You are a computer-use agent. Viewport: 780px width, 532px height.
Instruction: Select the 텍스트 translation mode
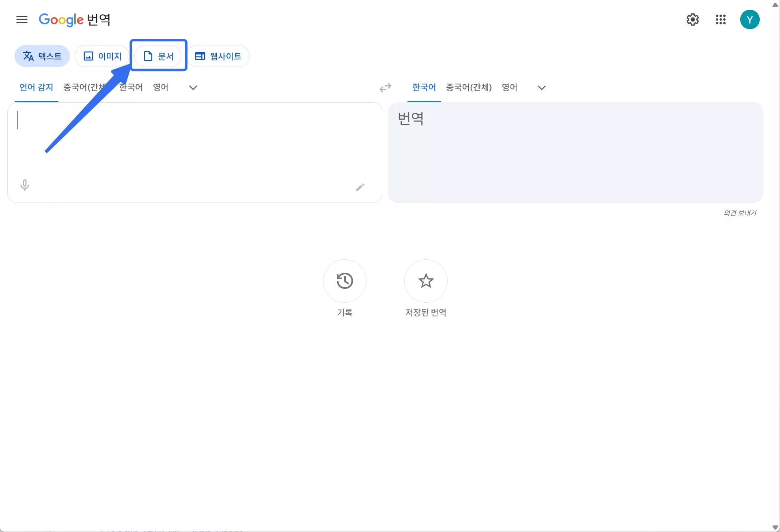point(42,56)
